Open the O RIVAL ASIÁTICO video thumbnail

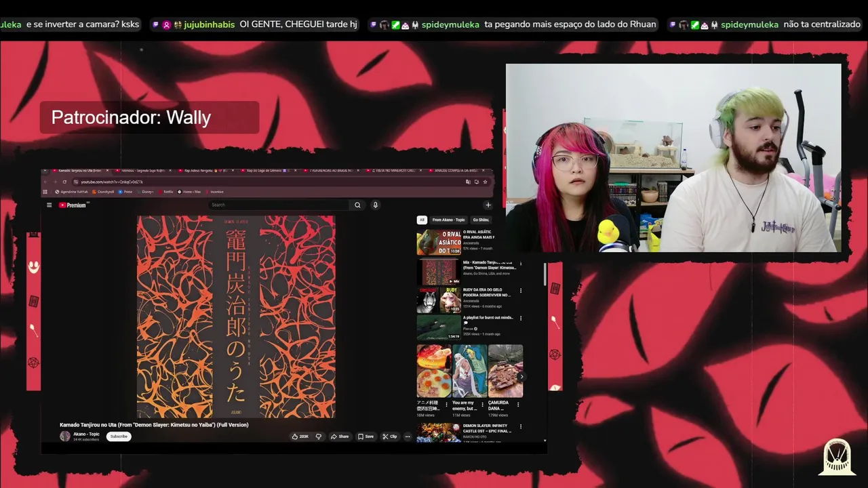pyautogui.click(x=439, y=242)
